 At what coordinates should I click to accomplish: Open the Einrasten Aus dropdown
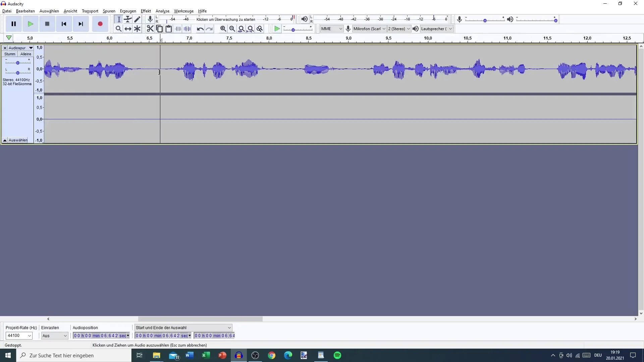[x=55, y=336]
